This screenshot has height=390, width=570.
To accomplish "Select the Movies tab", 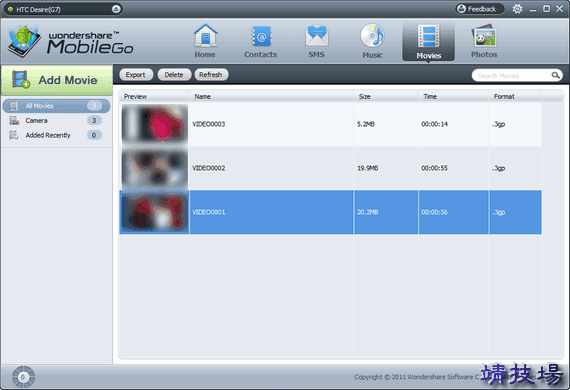I will click(429, 41).
